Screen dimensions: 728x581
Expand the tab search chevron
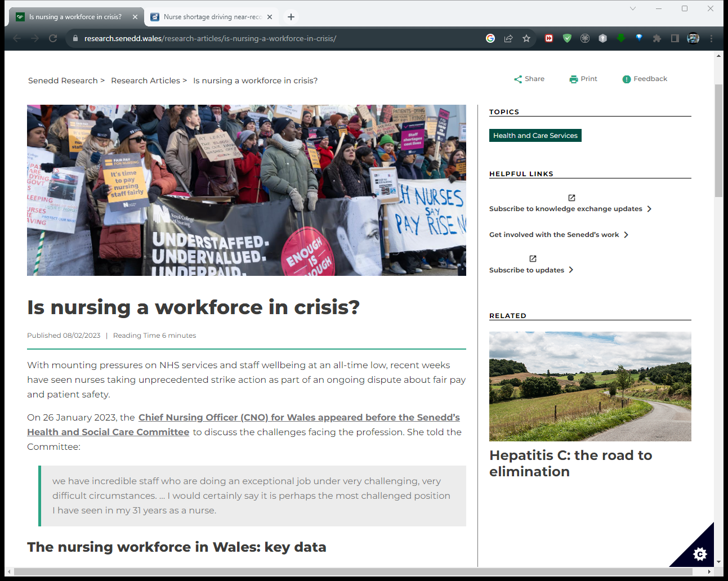[x=633, y=8]
